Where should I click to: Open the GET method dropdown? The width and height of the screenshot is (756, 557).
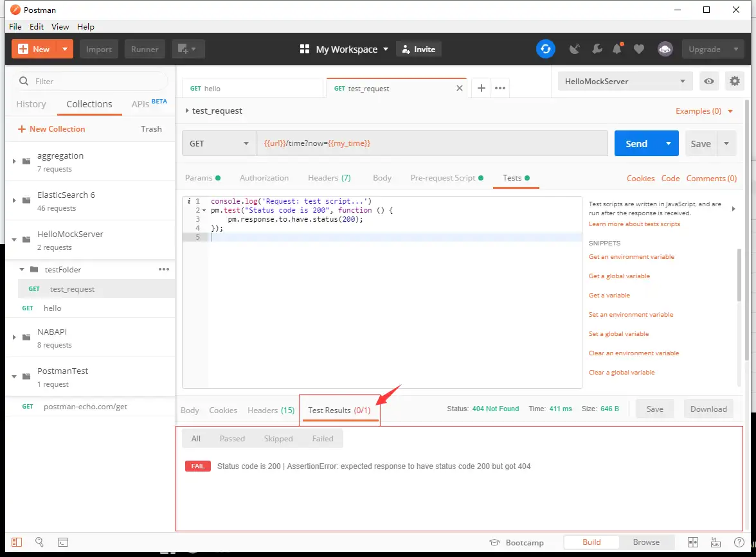(219, 143)
